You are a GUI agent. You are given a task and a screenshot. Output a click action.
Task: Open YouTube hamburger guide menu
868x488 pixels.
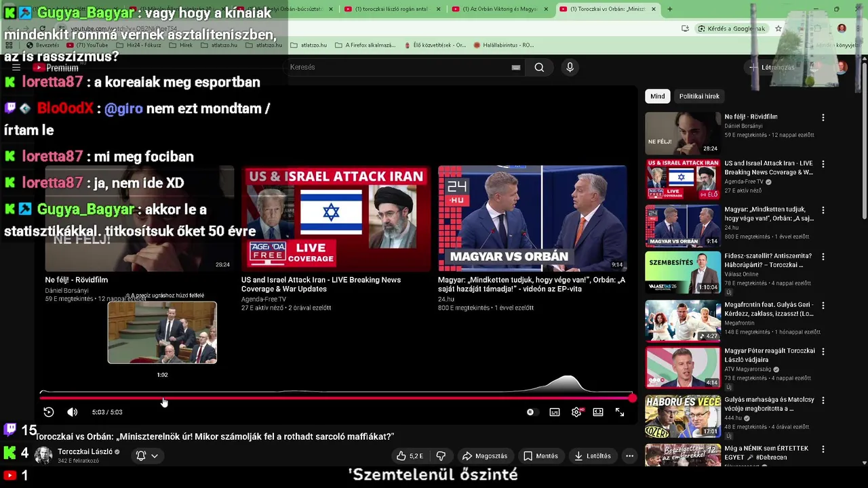tap(16, 68)
